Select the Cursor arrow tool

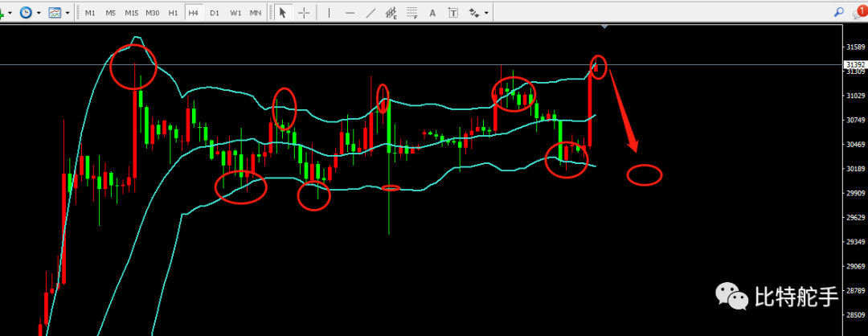(282, 12)
